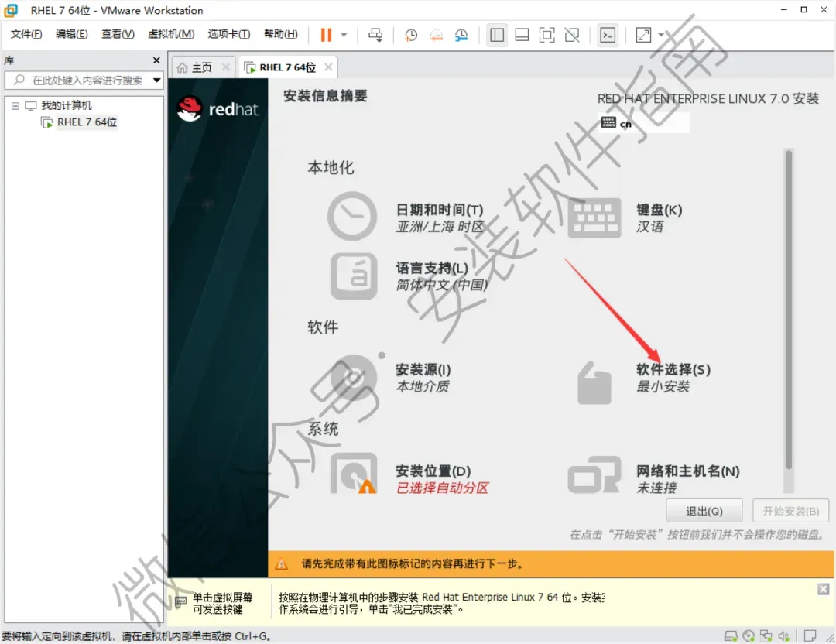The height and width of the screenshot is (644, 836).
Task: Open the 帮助(H) menu
Action: point(281,34)
